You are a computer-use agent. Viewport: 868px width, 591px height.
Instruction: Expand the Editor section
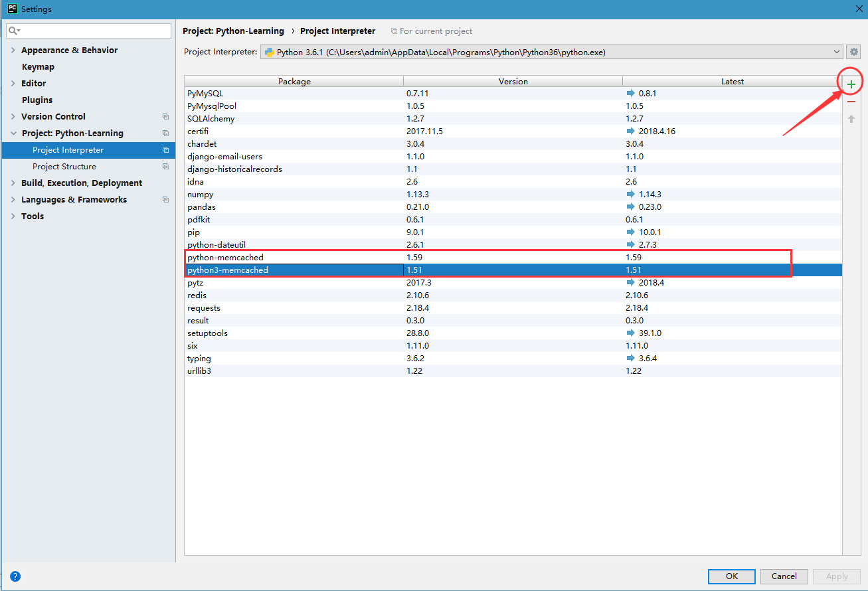click(13, 83)
